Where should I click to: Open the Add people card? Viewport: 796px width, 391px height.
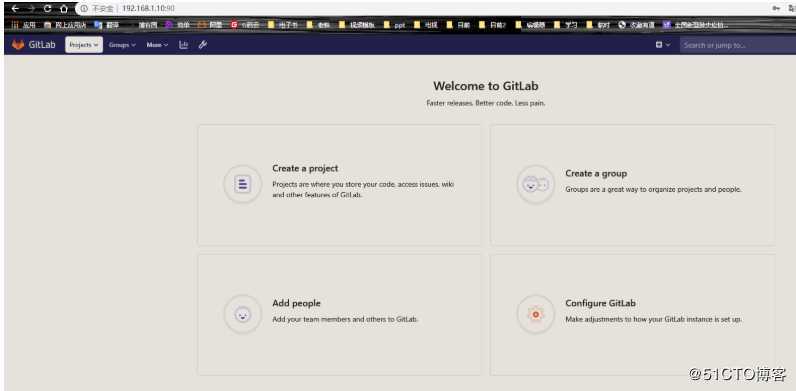pos(339,315)
